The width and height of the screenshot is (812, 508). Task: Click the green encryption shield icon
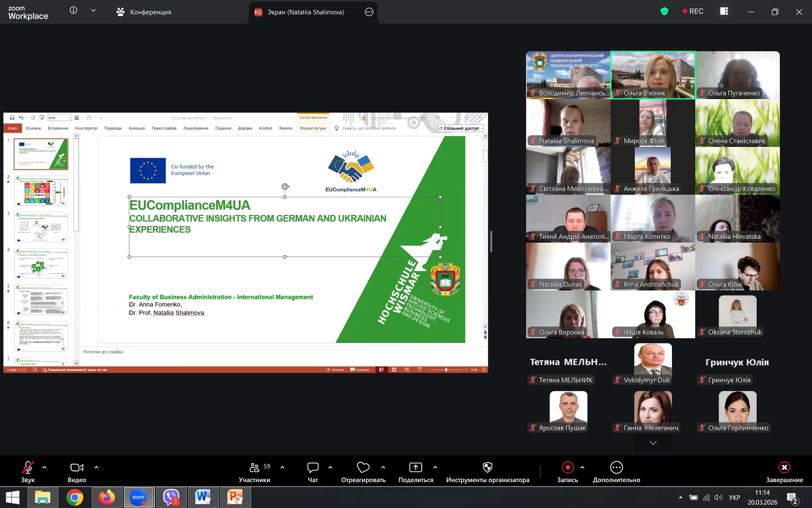pos(664,11)
